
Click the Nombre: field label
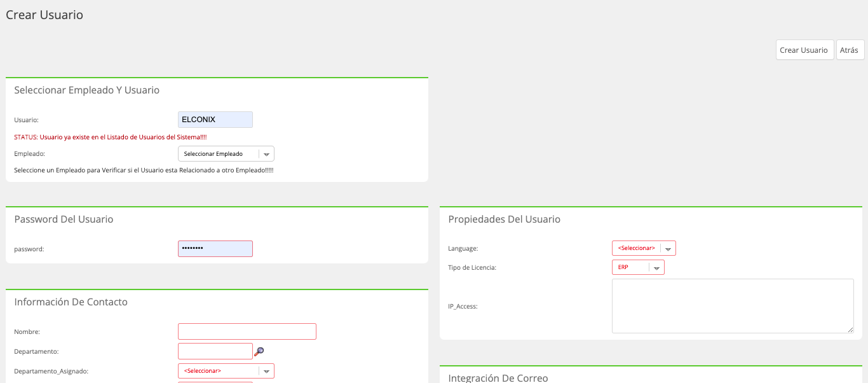pyautogui.click(x=27, y=332)
